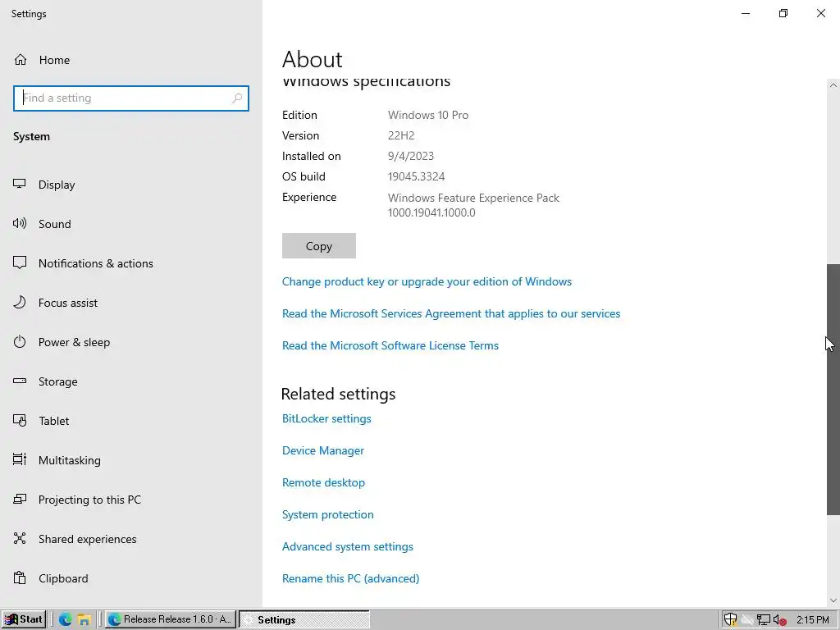
Task: Select Notifications & actions category
Action: (x=96, y=263)
